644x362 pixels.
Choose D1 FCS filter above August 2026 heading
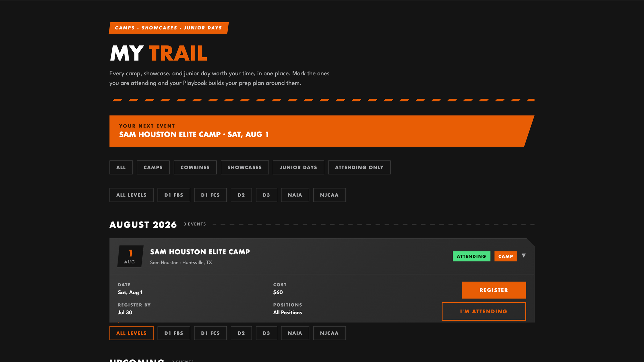coord(210,195)
